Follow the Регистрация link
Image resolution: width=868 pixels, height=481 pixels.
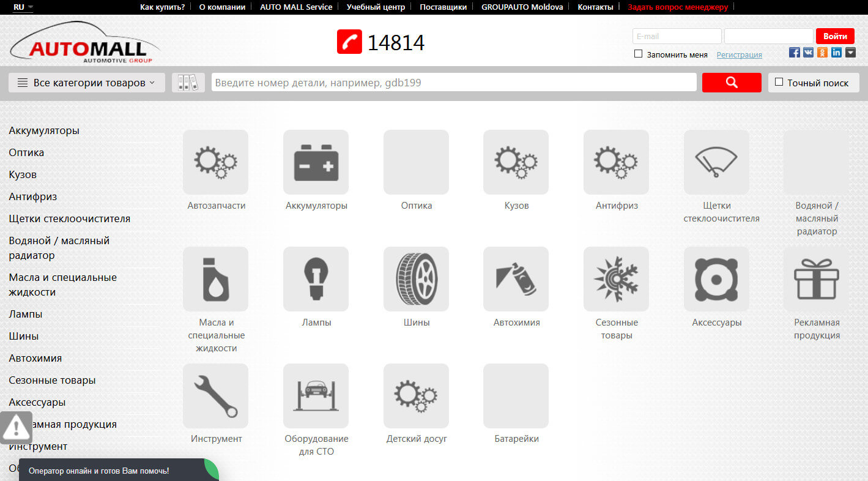pyautogui.click(x=739, y=54)
